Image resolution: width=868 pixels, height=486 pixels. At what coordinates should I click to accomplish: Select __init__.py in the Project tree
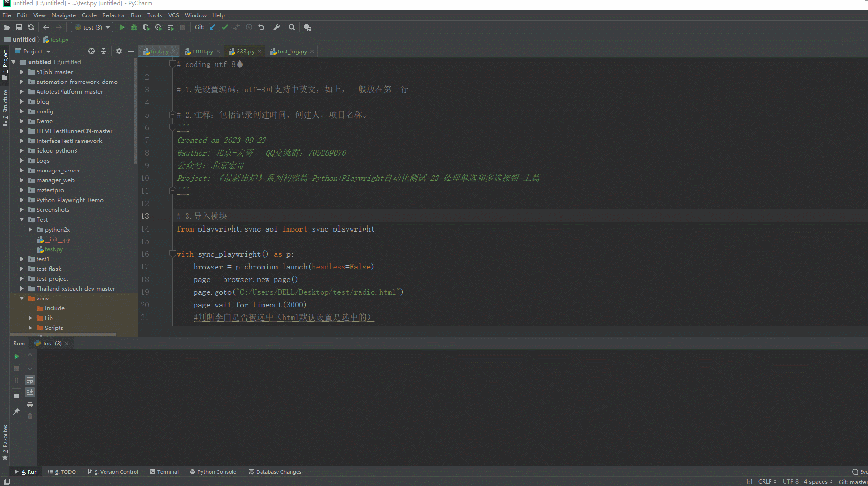pyautogui.click(x=57, y=239)
